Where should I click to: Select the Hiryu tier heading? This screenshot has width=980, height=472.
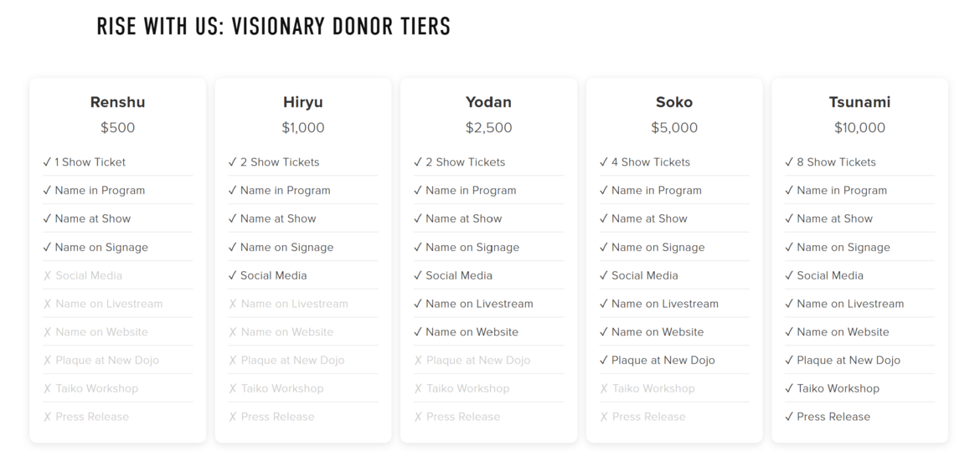click(x=303, y=102)
